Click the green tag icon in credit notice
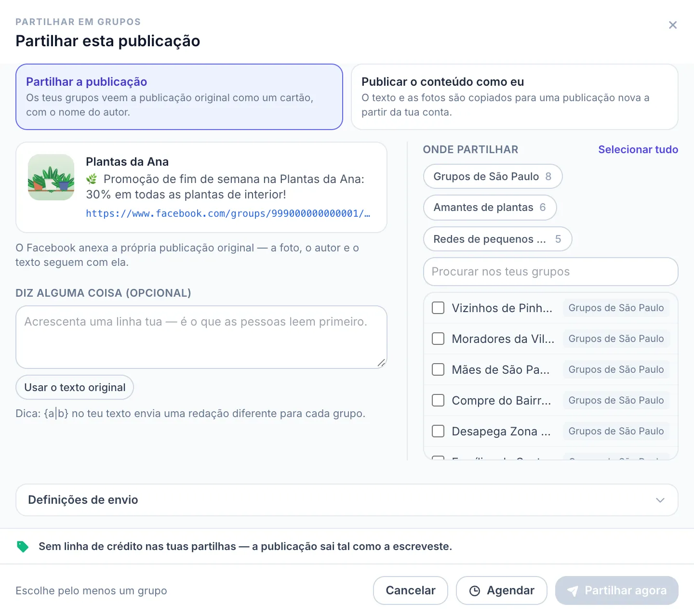 click(x=23, y=546)
